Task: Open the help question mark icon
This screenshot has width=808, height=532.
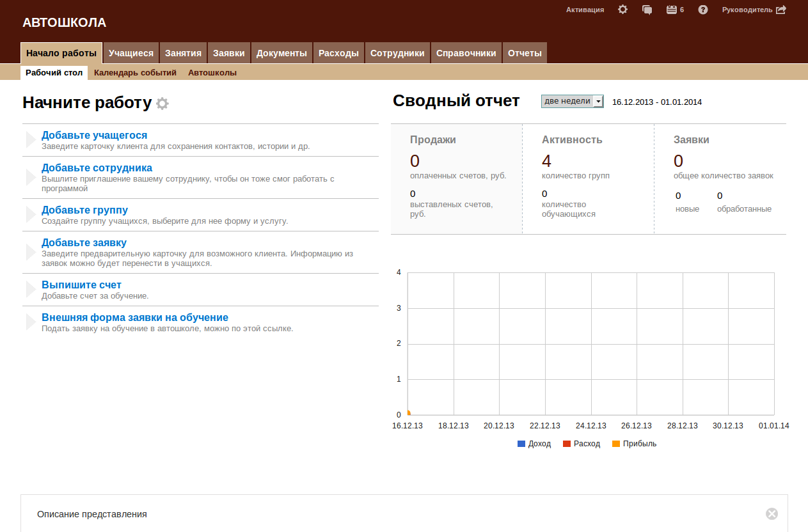Action: coord(703,10)
